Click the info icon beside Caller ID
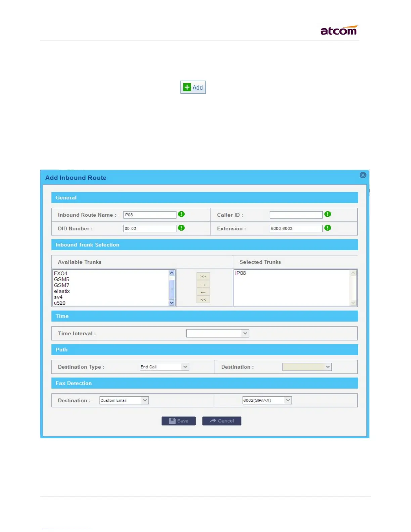The height and width of the screenshot is (532, 411). pos(328,214)
